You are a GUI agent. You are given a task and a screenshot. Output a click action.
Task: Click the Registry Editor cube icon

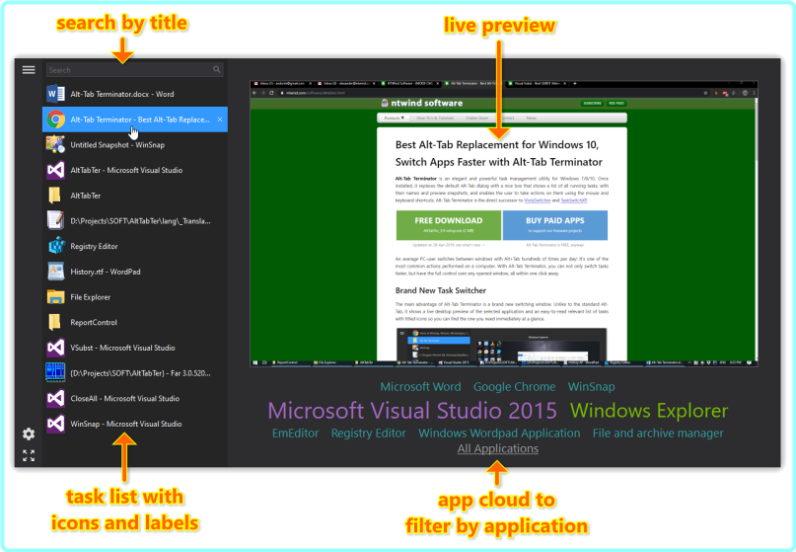tap(56, 246)
